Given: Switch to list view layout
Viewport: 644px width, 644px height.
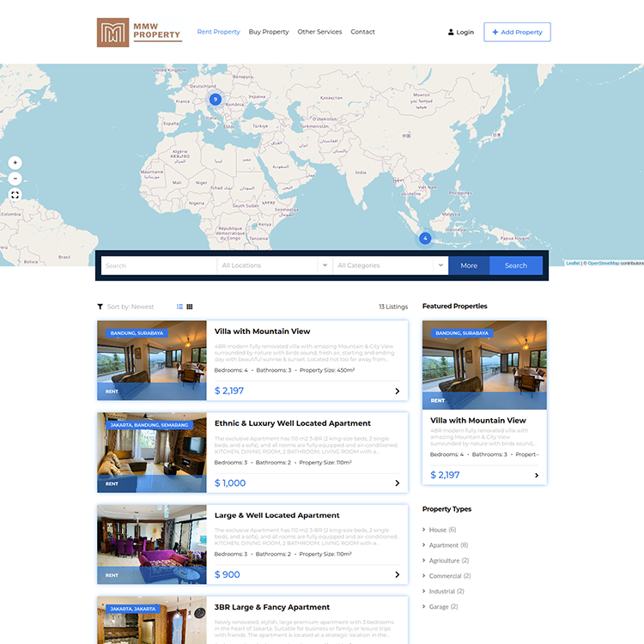Looking at the screenshot, I should click(x=179, y=307).
